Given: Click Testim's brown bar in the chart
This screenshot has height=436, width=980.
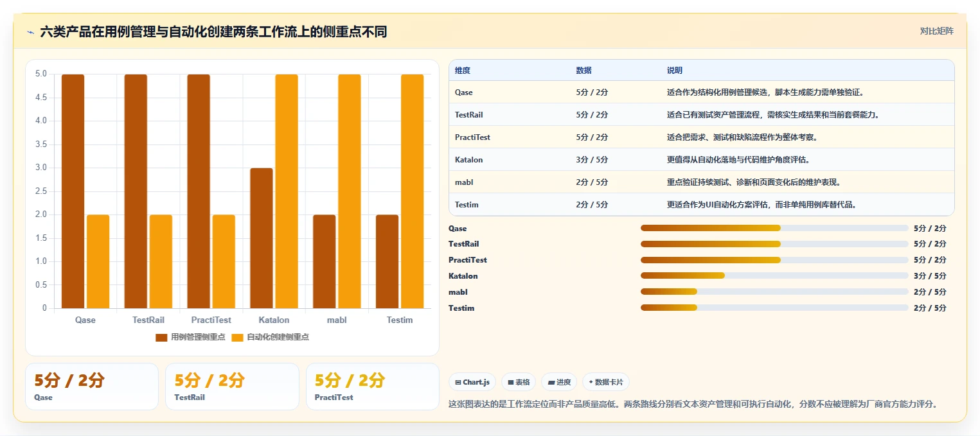Looking at the screenshot, I should [388, 261].
